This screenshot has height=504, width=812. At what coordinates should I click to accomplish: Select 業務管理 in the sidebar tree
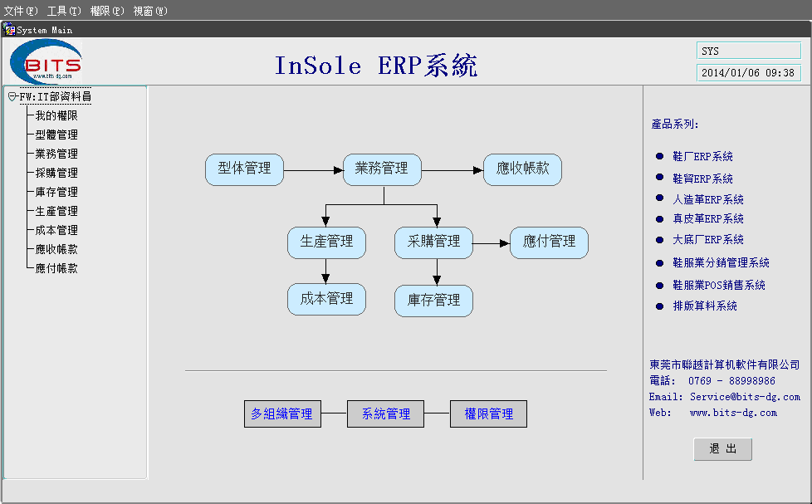[x=56, y=154]
